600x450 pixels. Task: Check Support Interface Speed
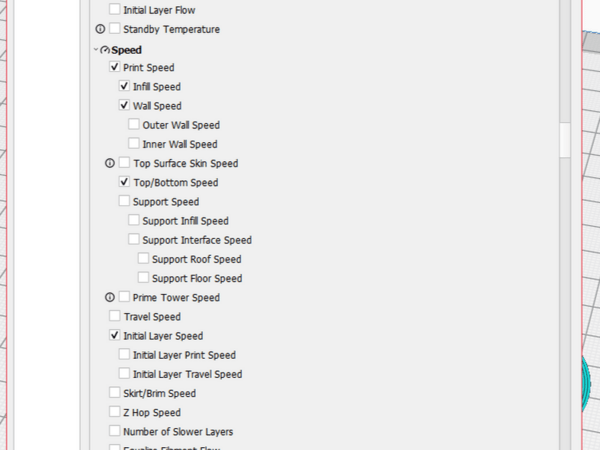134,240
